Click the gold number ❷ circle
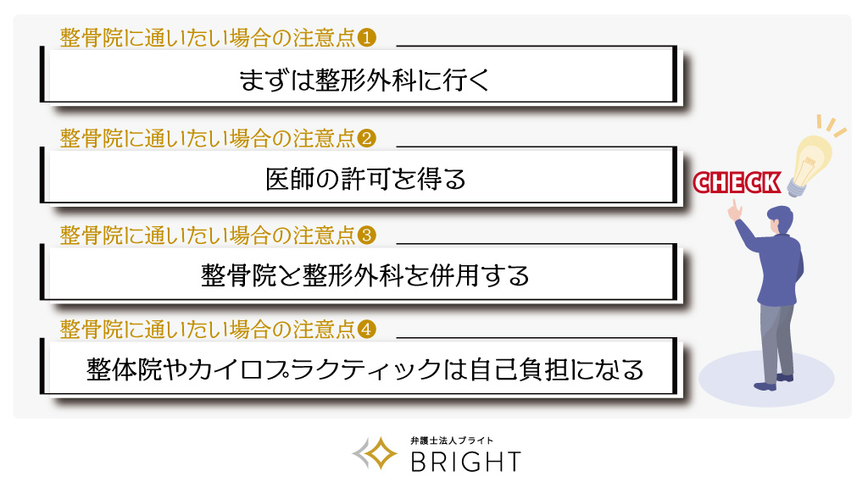The height and width of the screenshot is (488, 868). point(367,137)
